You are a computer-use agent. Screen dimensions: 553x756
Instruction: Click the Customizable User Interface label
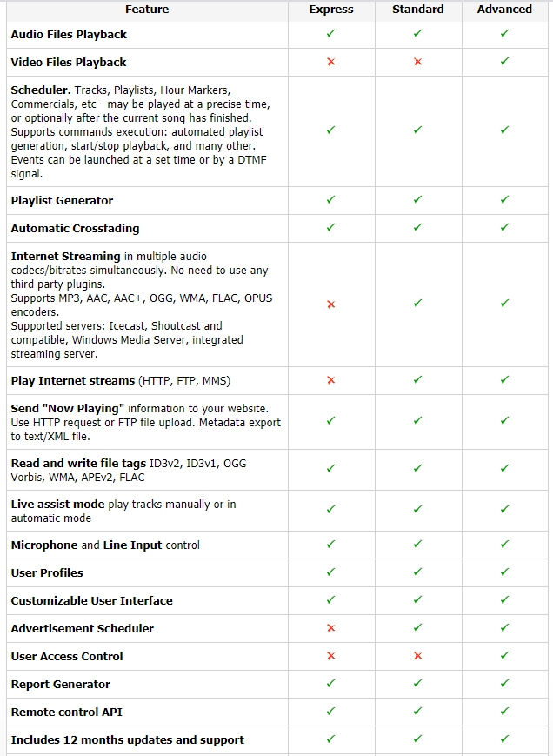(91, 600)
